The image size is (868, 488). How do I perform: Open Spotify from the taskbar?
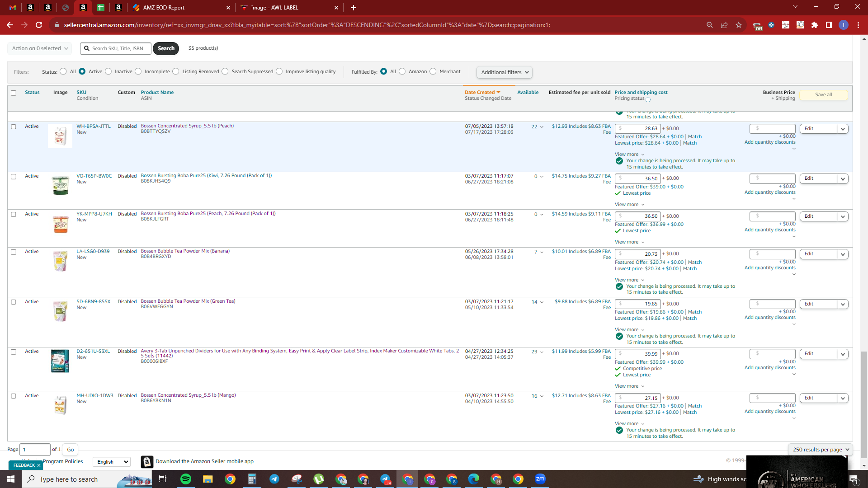186,479
